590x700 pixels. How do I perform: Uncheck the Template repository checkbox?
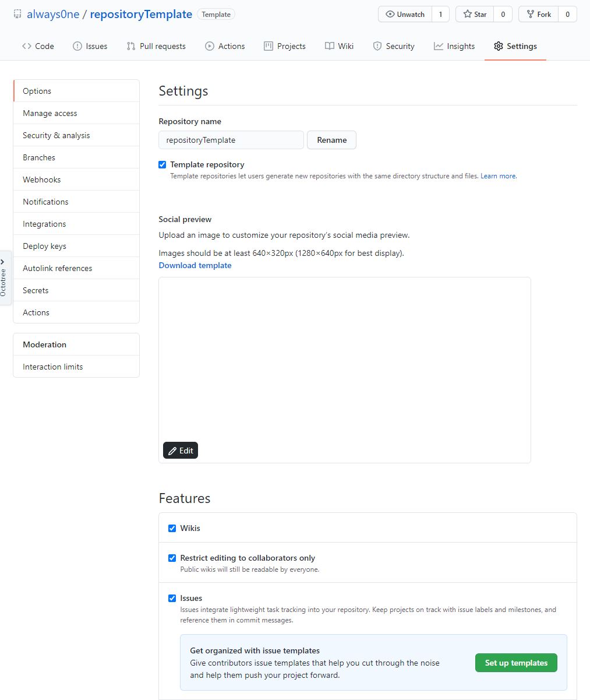pyautogui.click(x=162, y=165)
